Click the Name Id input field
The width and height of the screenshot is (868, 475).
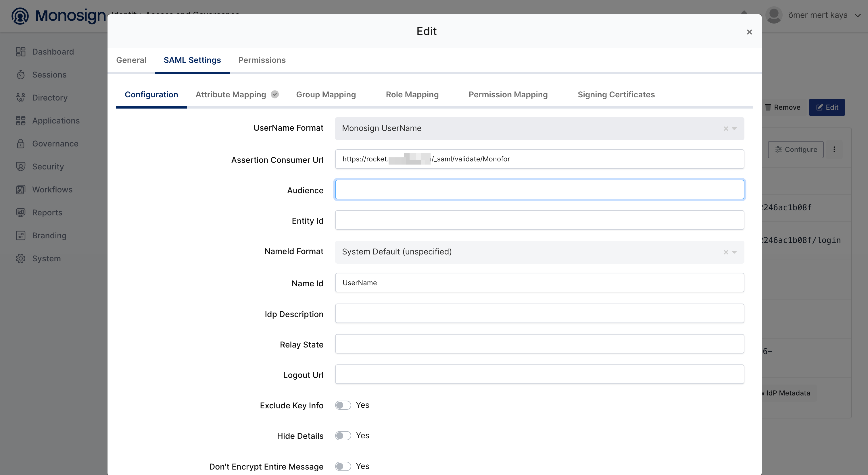[539, 282]
